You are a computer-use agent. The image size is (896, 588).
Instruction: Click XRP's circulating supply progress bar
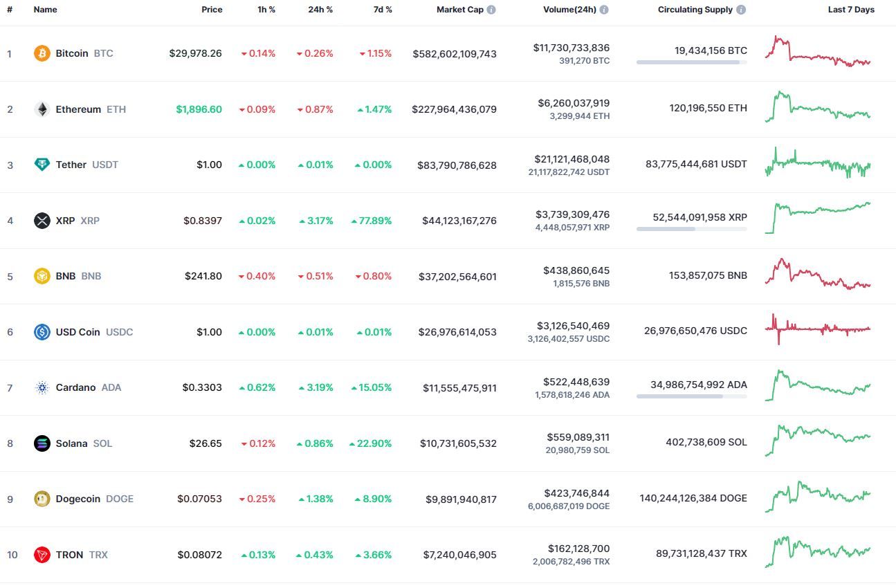(691, 229)
